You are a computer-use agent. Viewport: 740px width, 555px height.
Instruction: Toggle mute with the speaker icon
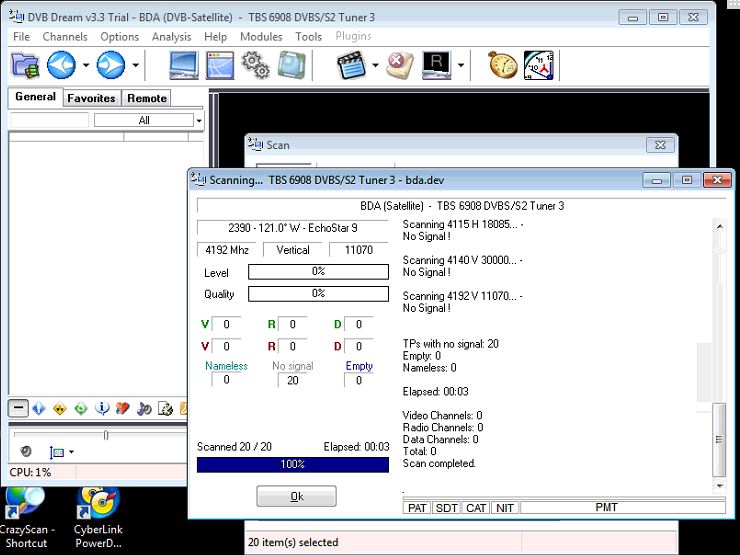click(26, 452)
